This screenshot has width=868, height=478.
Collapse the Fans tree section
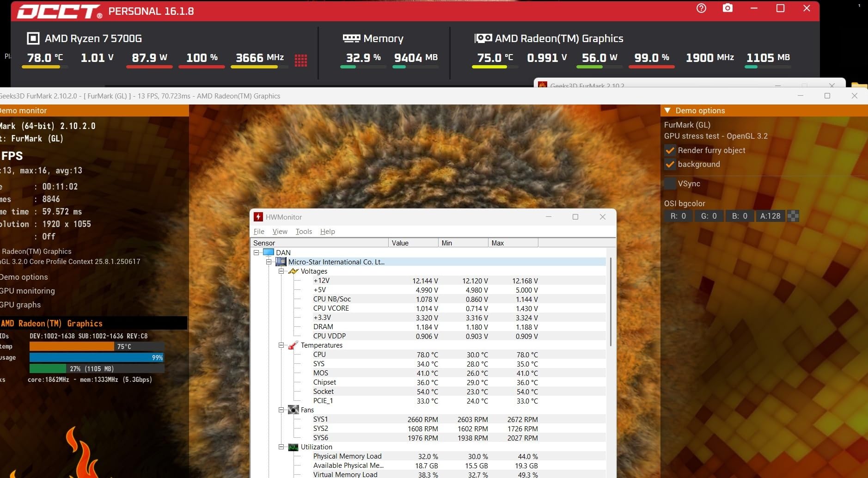[x=281, y=410]
